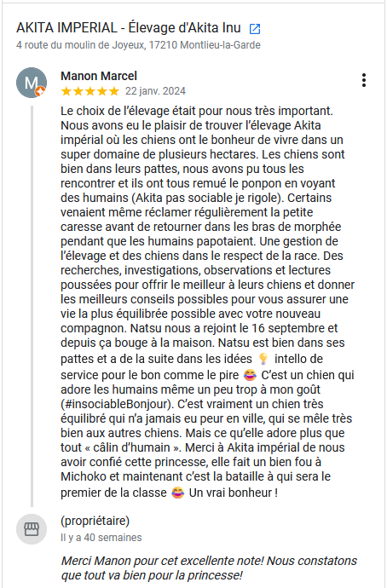
Task: Click the 'Il y a 40 semaines' timestamp
Action: [x=101, y=538]
